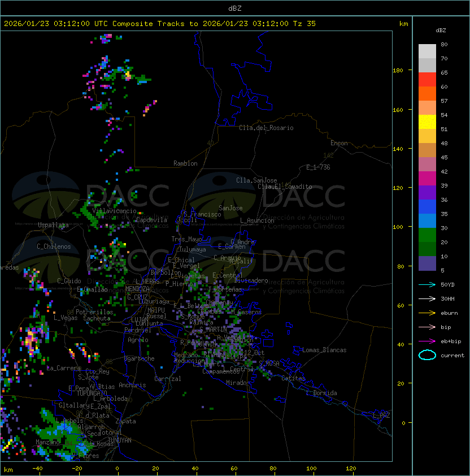Click the 'Villavicencio' map label
The image size is (470, 476).
[x=114, y=211]
